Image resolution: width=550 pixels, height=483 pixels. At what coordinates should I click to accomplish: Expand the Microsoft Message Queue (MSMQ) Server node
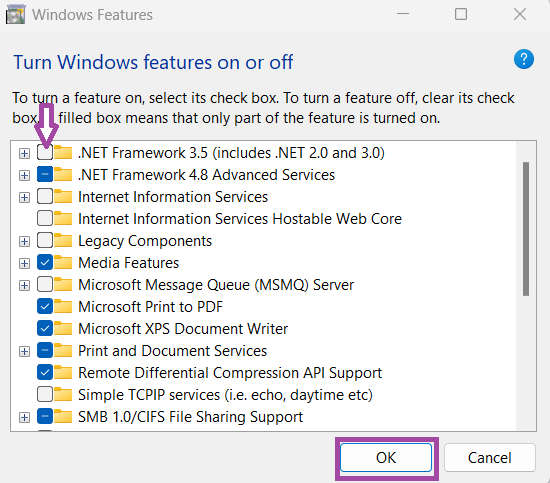(x=24, y=285)
